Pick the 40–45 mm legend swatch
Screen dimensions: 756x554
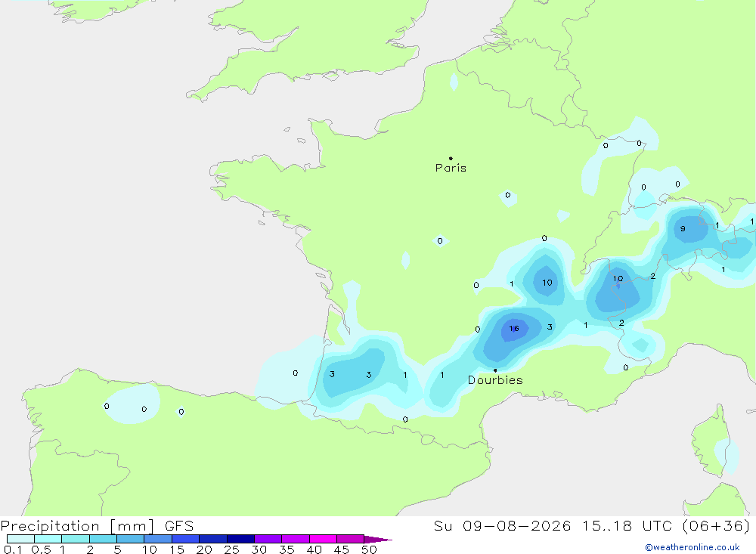[x=323, y=539]
